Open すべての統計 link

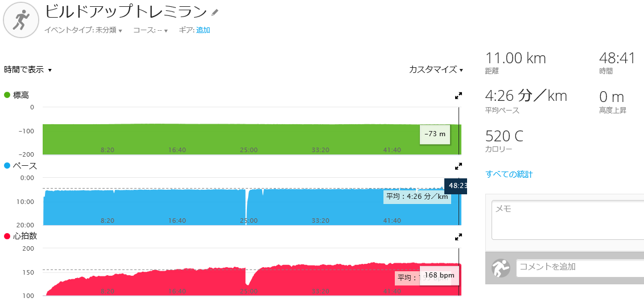pos(509,174)
